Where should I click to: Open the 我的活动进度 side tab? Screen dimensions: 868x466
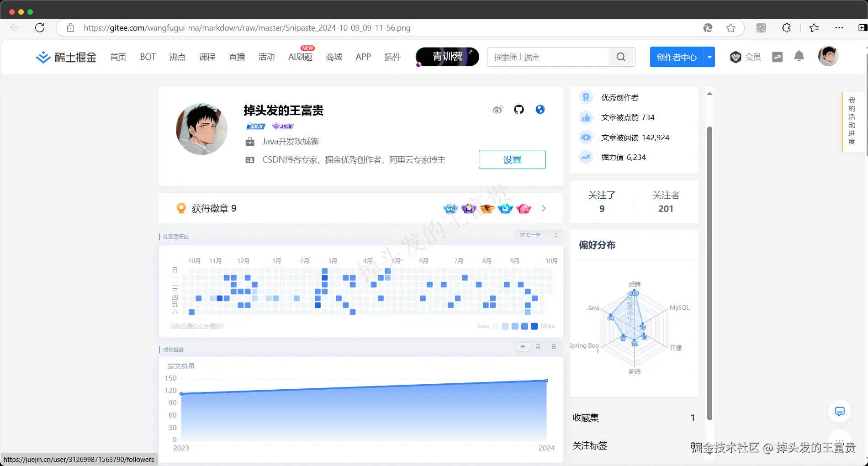point(852,121)
